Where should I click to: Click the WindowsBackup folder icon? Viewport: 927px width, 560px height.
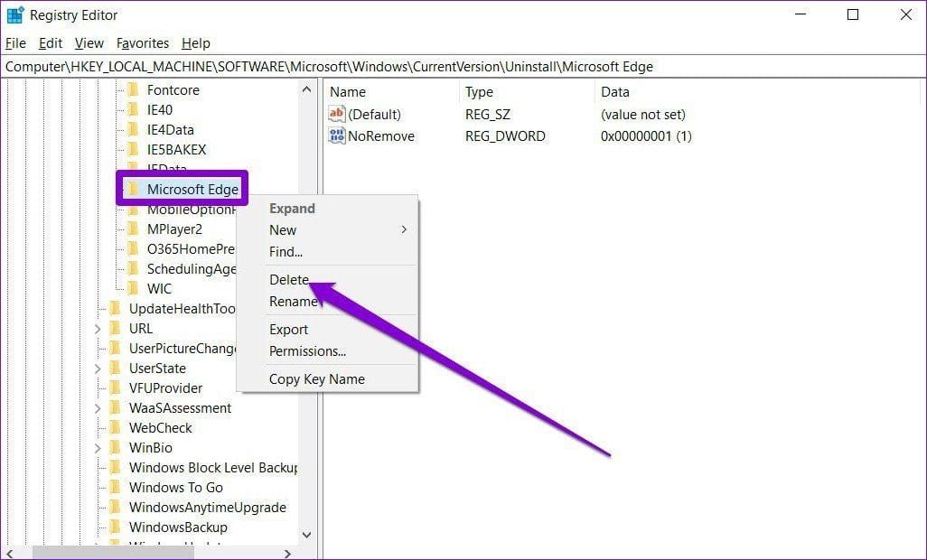point(116,527)
